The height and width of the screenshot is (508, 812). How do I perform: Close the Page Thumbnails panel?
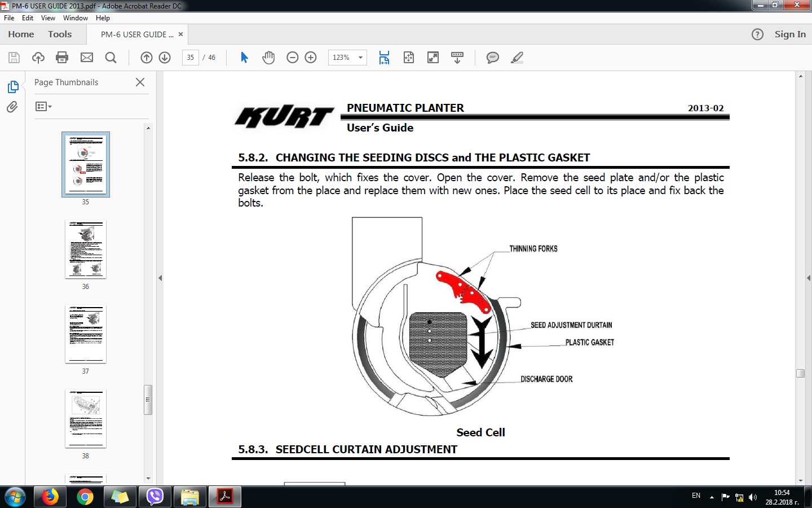tap(140, 82)
